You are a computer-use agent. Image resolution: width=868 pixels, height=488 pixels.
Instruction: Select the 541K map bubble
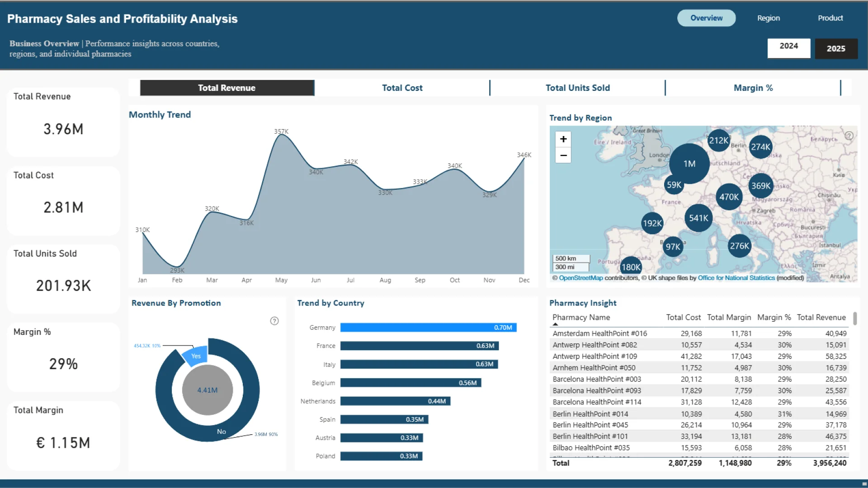[x=698, y=218]
